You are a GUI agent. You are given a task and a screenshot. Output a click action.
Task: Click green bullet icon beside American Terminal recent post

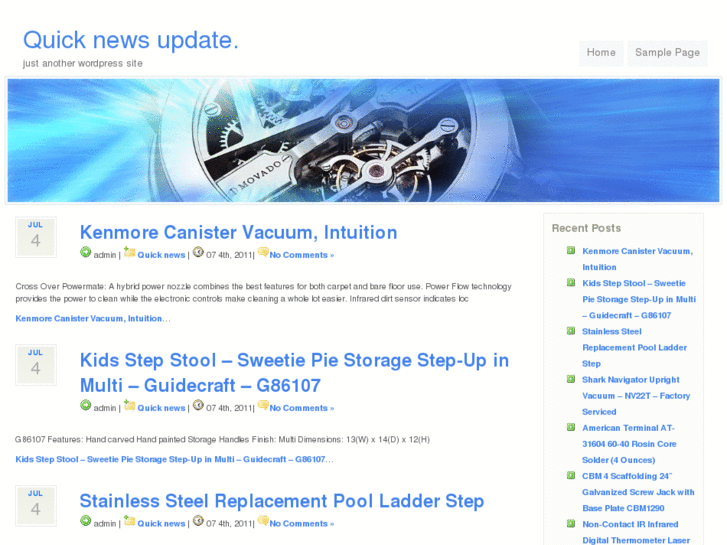coord(571,427)
